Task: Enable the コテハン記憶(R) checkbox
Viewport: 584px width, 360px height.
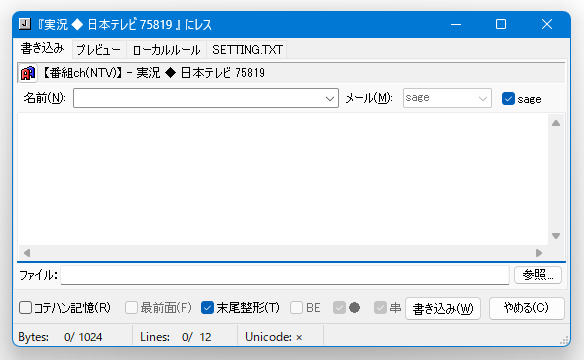Action: point(25,308)
